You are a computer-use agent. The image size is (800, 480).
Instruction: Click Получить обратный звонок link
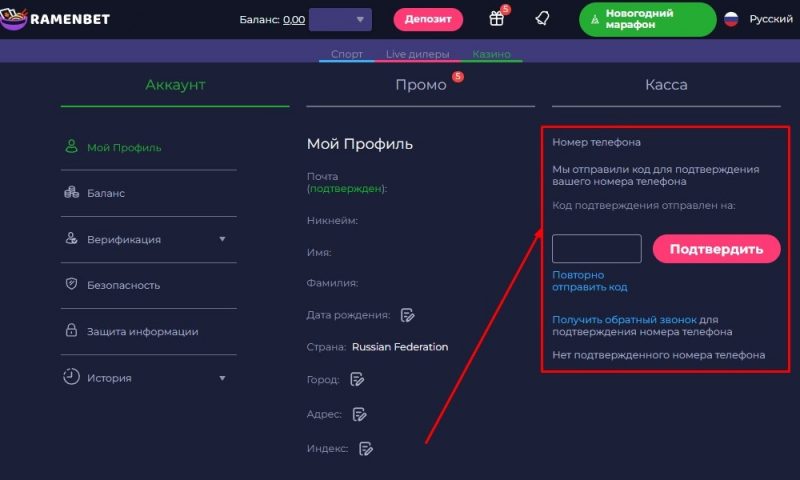[x=624, y=320]
